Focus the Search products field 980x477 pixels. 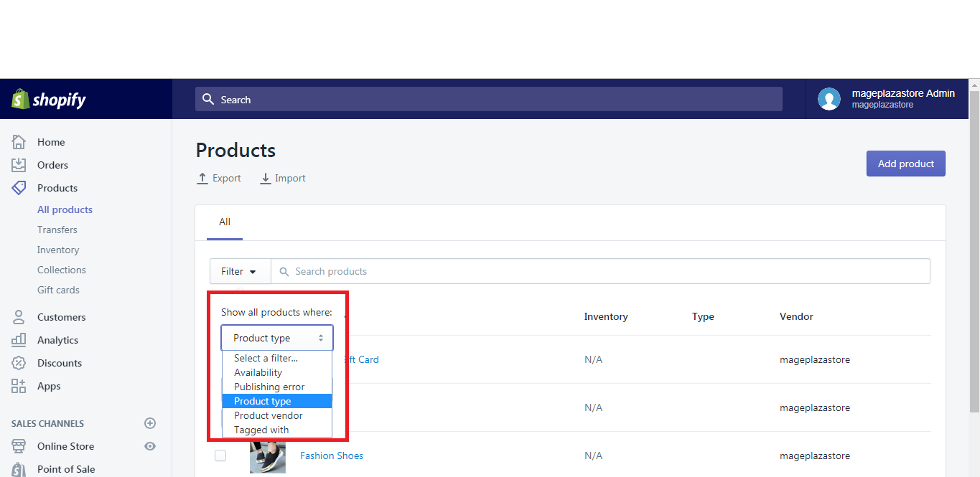pyautogui.click(x=600, y=271)
